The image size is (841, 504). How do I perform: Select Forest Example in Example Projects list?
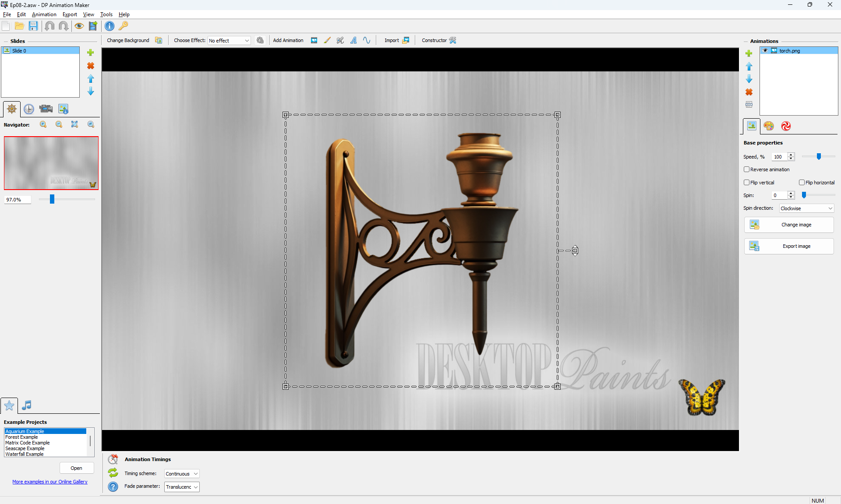pos(22,437)
